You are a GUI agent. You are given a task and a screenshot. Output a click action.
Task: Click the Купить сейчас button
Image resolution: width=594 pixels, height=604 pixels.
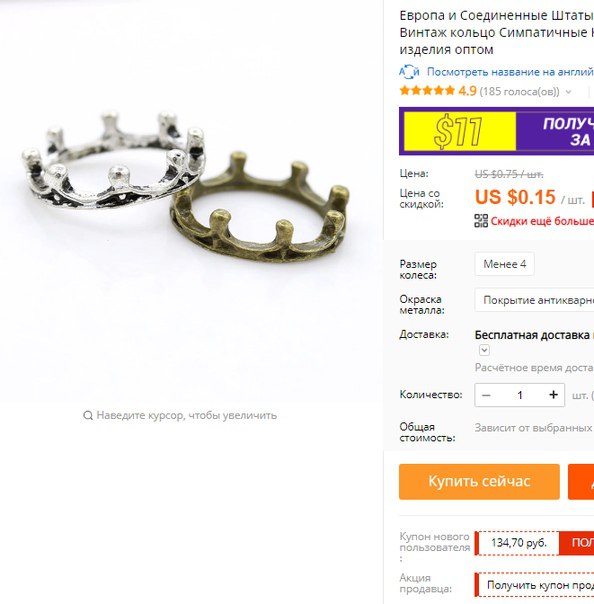tap(479, 482)
